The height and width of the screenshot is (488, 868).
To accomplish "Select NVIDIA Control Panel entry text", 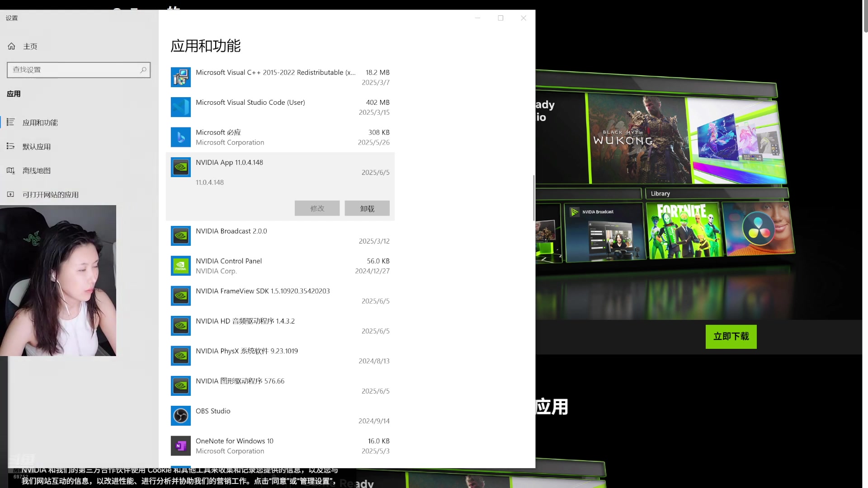I will tap(229, 261).
